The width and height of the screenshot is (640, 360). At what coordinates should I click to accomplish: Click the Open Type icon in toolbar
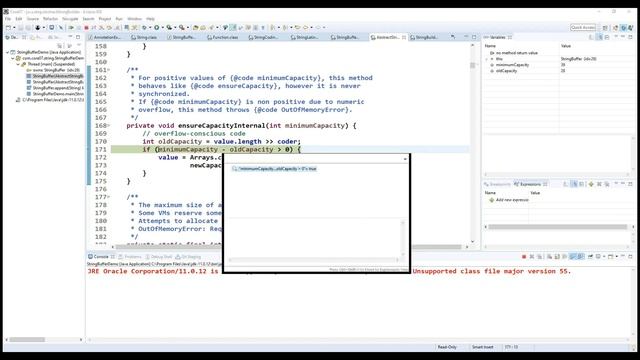coord(196,28)
